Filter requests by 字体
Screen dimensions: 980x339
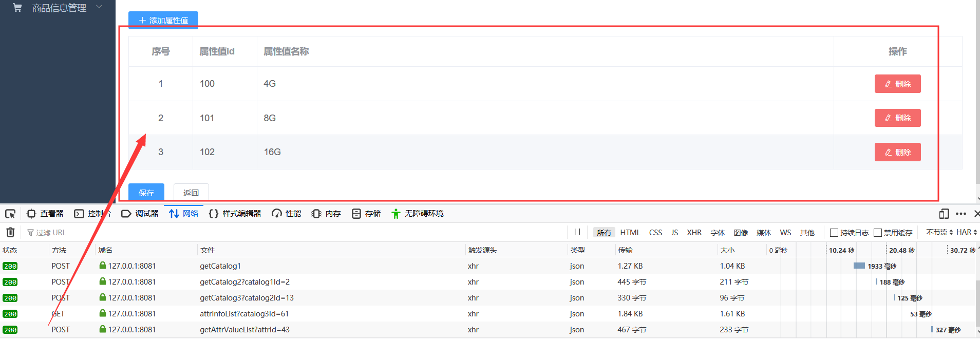(x=718, y=233)
